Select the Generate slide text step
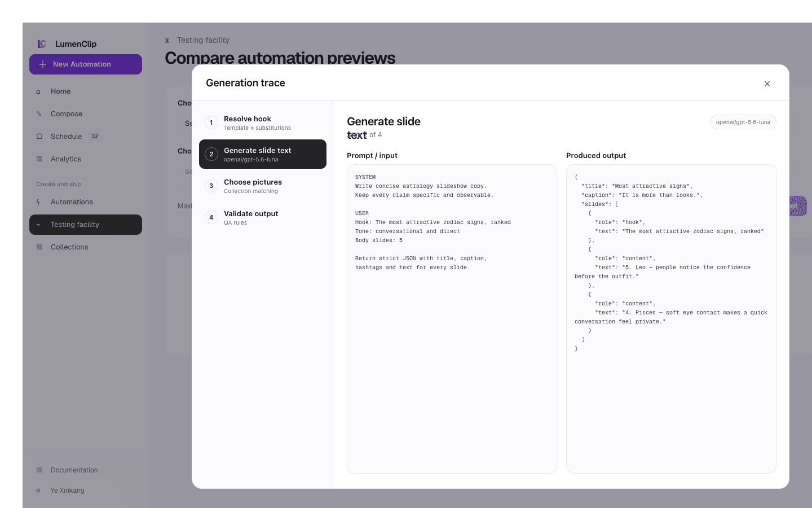The width and height of the screenshot is (812, 508). [263, 154]
